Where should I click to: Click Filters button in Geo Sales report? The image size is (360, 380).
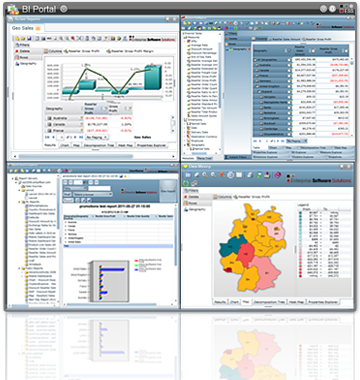click(x=23, y=45)
